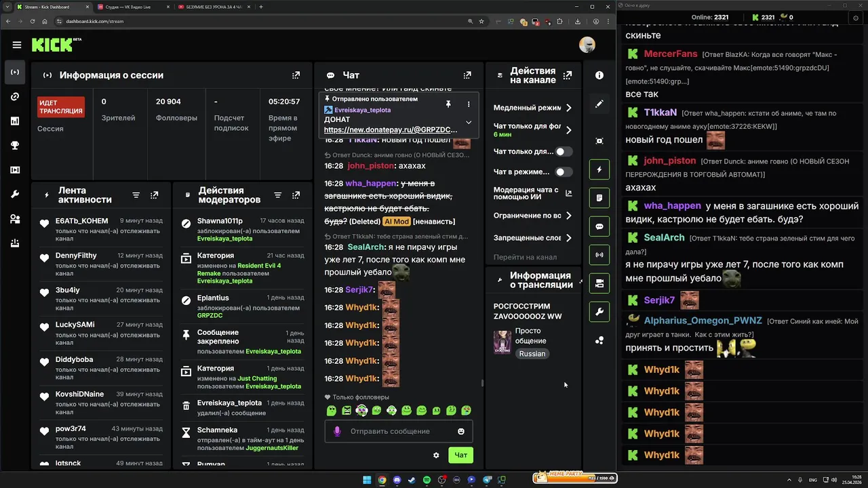Toggle the broadcast signal widget icon in right sidebar

click(x=599, y=255)
